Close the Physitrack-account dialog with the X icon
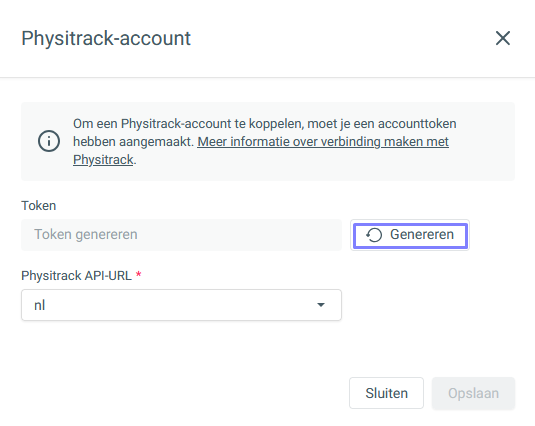This screenshot has height=426, width=535. click(503, 38)
